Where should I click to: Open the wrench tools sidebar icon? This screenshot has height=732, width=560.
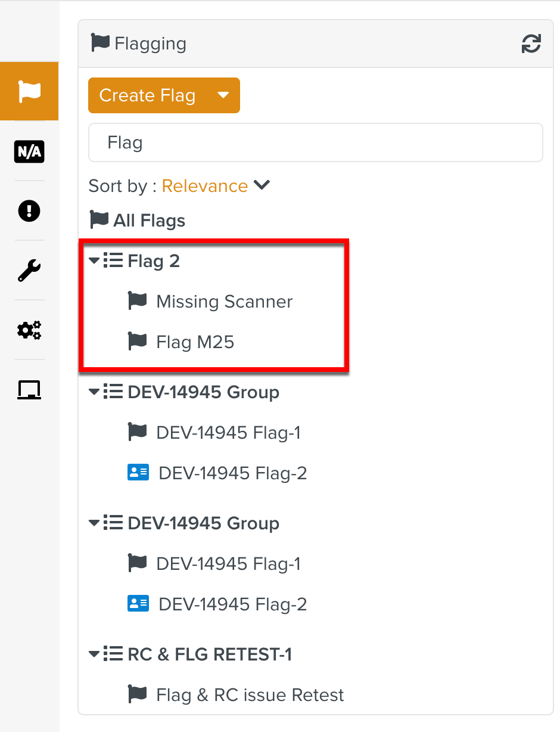coord(29,270)
